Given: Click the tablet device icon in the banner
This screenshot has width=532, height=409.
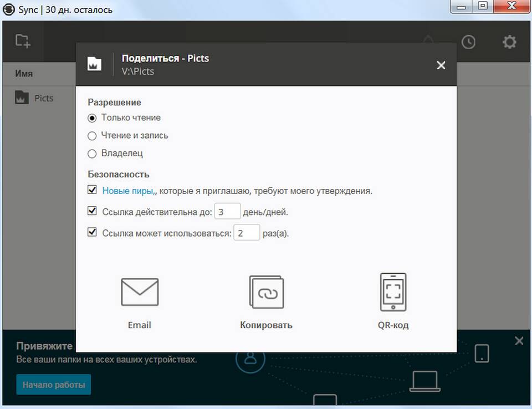Looking at the screenshot, I should (x=482, y=354).
